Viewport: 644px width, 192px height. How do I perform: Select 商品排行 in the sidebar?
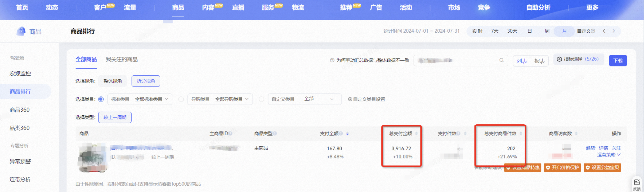(20, 92)
